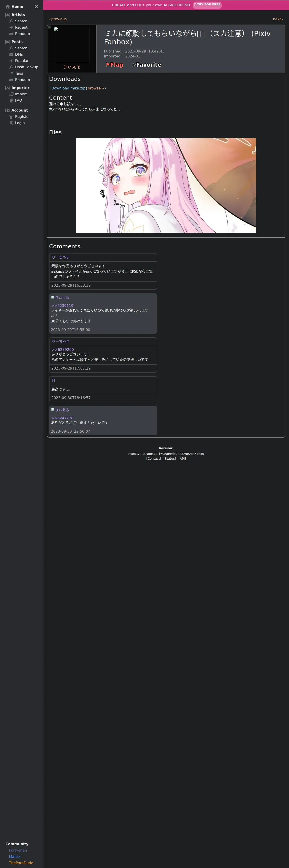Open artist Search via magnifier icon under Artists

click(x=11, y=21)
